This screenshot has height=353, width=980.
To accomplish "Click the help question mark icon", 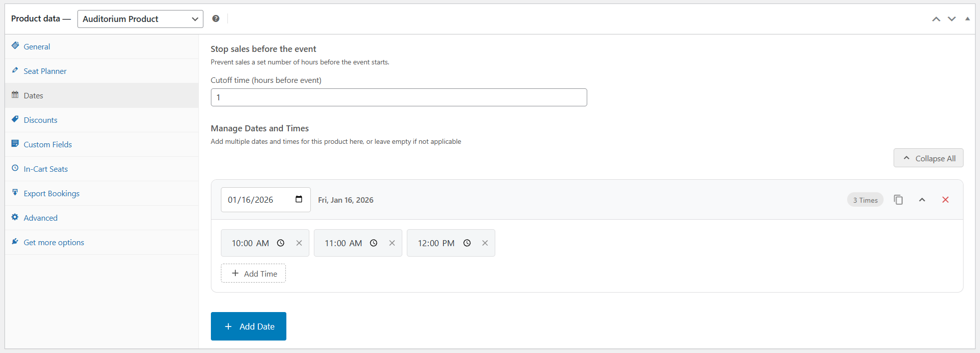I will pyautogui.click(x=216, y=18).
